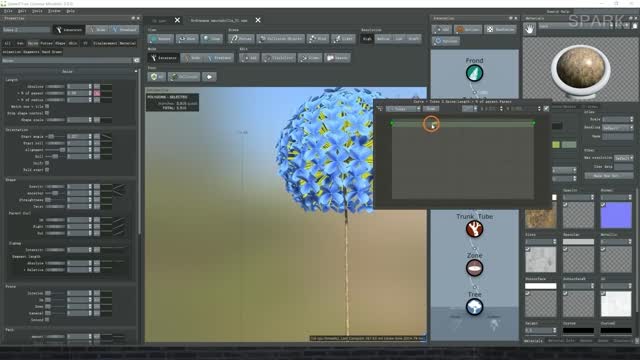Open the material name dropdown
Viewport: 640px width, 360px height.
click(575, 26)
